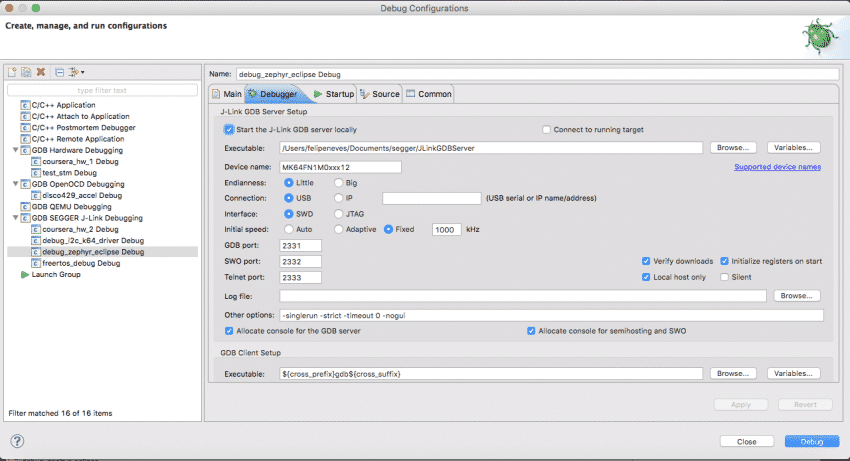
Task: Click the C/C++ Attach to Application icon
Action: click(x=25, y=116)
